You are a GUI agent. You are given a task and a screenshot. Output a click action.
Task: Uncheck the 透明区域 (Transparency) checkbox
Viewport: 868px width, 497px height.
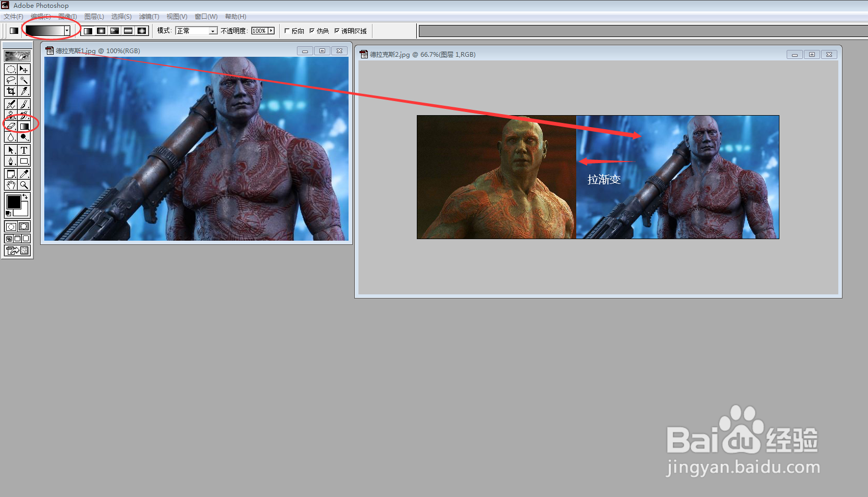337,31
